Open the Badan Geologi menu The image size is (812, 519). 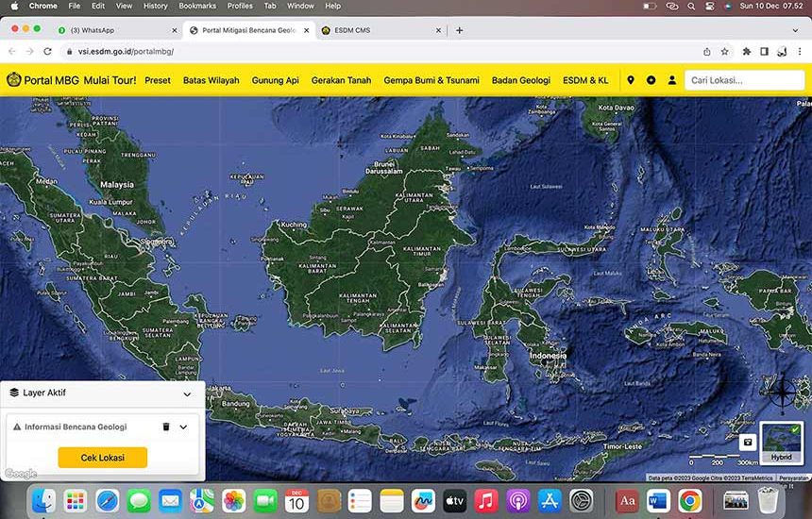pos(521,80)
